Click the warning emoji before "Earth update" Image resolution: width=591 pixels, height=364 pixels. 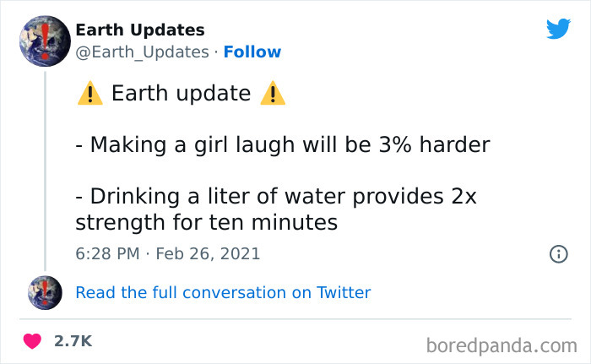pos(89,94)
